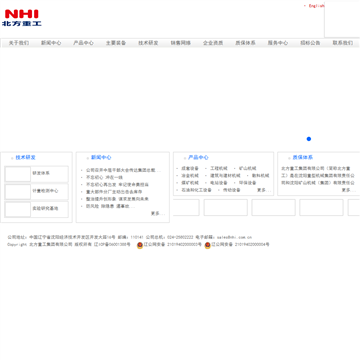
Task: Open 散料机械 product category
Action: [260, 176]
